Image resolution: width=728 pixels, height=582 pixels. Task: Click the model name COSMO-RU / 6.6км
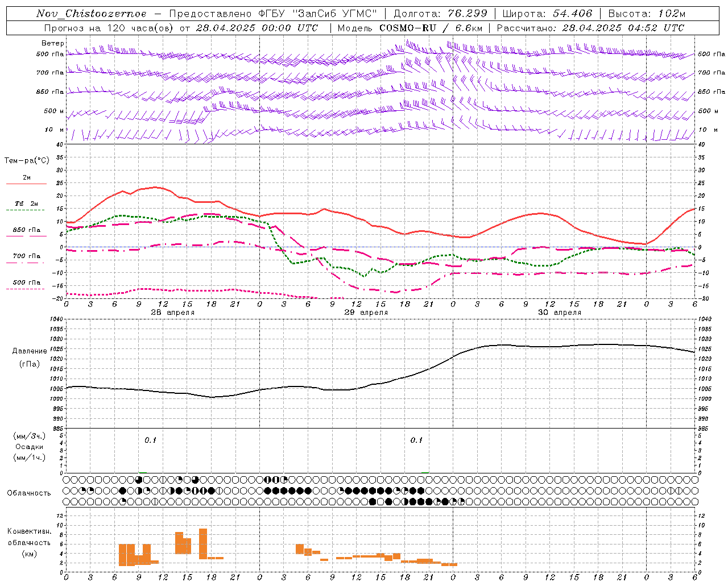431,28
